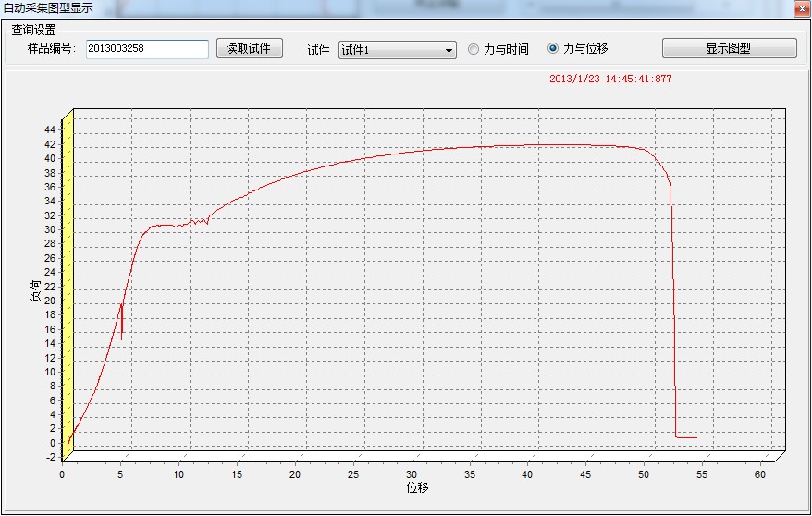Image resolution: width=812 pixels, height=516 pixels.
Task: Click the x-axis tick label 60
Action: point(760,474)
